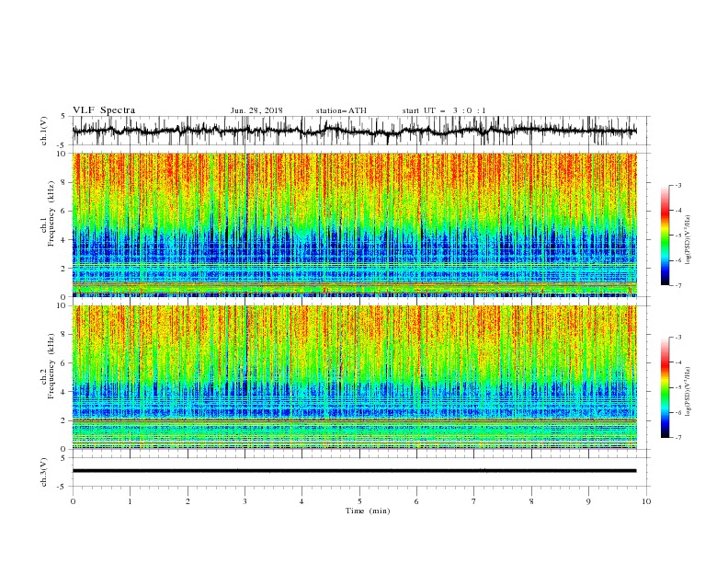Click time-axis tick label "7"
Viewport: 728px width, 563px height.
(474, 501)
